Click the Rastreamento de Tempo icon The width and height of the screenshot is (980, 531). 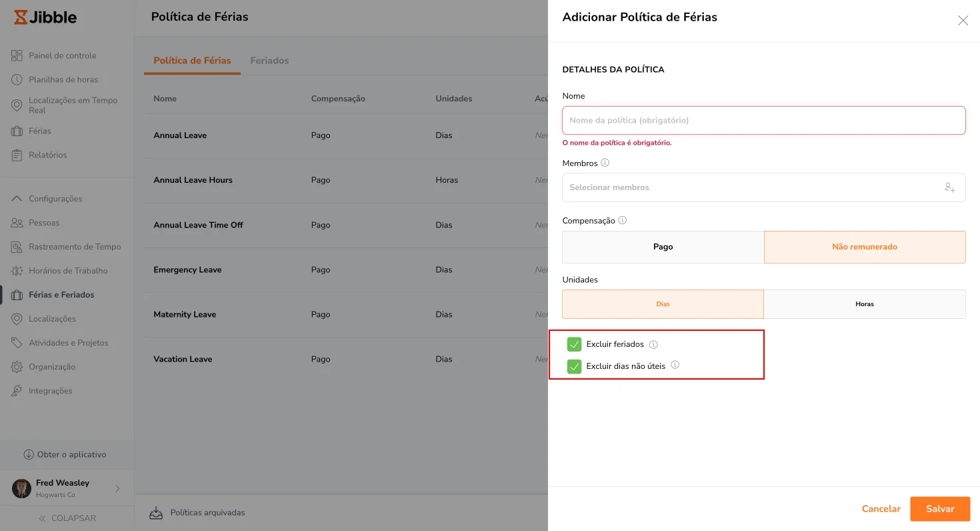point(17,247)
